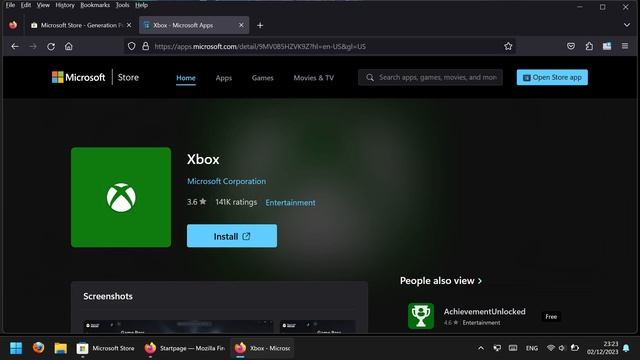Viewport: 640px width, 360px height.
Task: Click the Store link beside the Microsoft logo
Action: coord(128,77)
